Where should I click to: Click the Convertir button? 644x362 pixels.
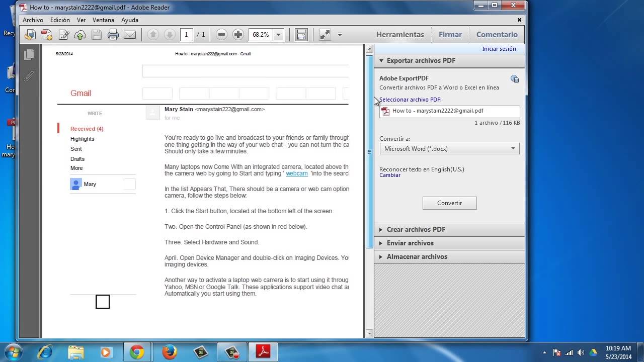click(450, 203)
